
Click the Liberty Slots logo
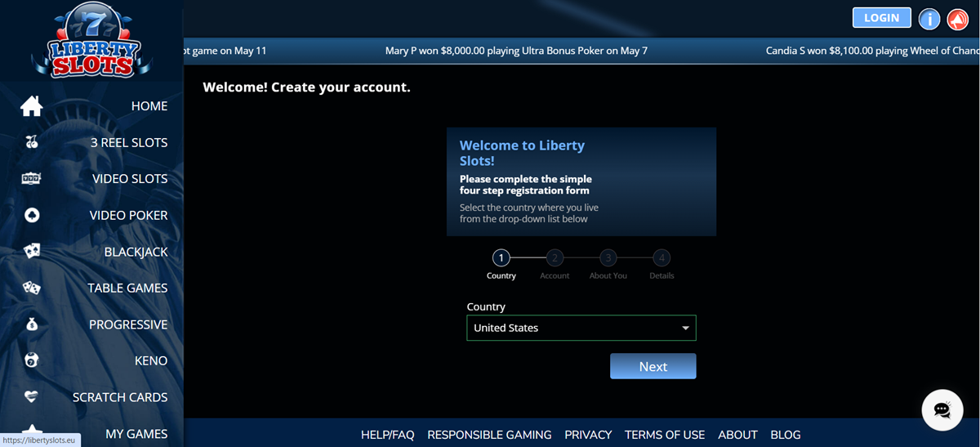click(91, 41)
